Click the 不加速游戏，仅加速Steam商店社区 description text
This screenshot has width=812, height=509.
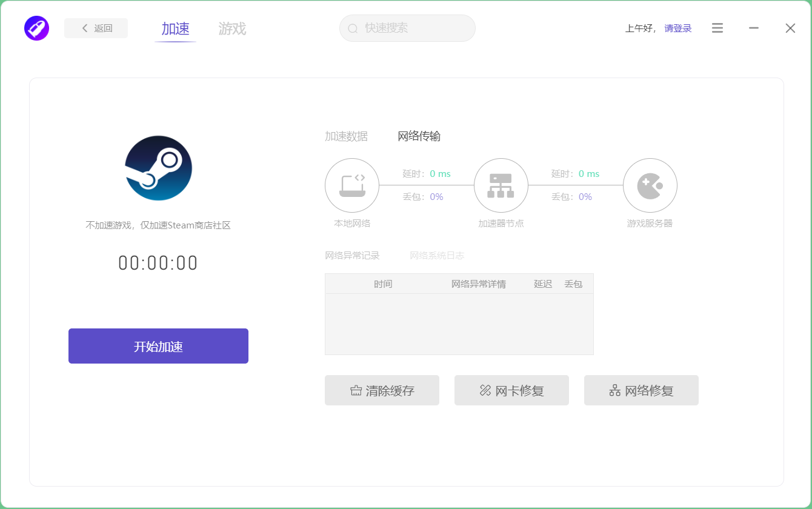158,225
